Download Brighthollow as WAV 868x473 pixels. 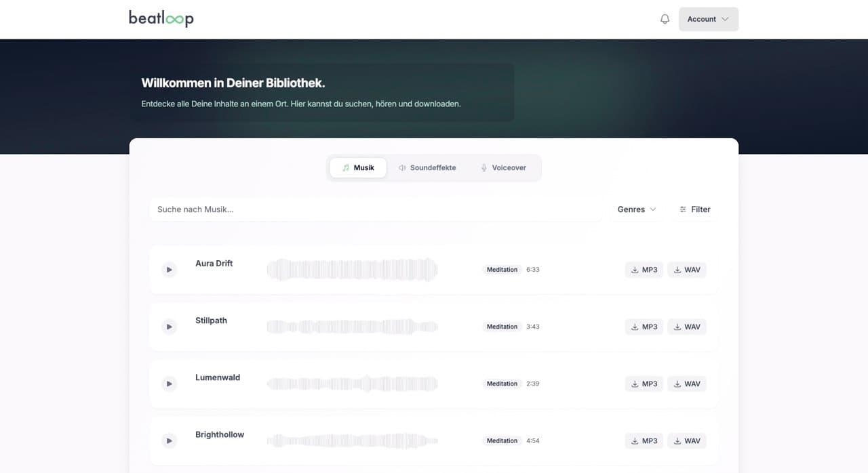pyautogui.click(x=686, y=440)
